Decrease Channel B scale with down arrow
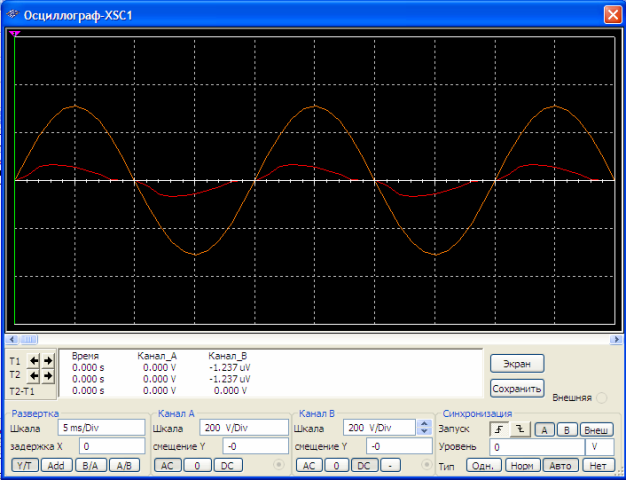The height and width of the screenshot is (480, 626). coord(424,431)
